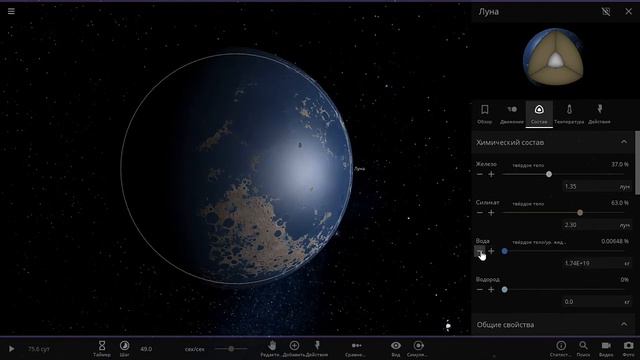Change Силикат mass unit лун
The height and width of the screenshot is (360, 640).
[x=624, y=225]
